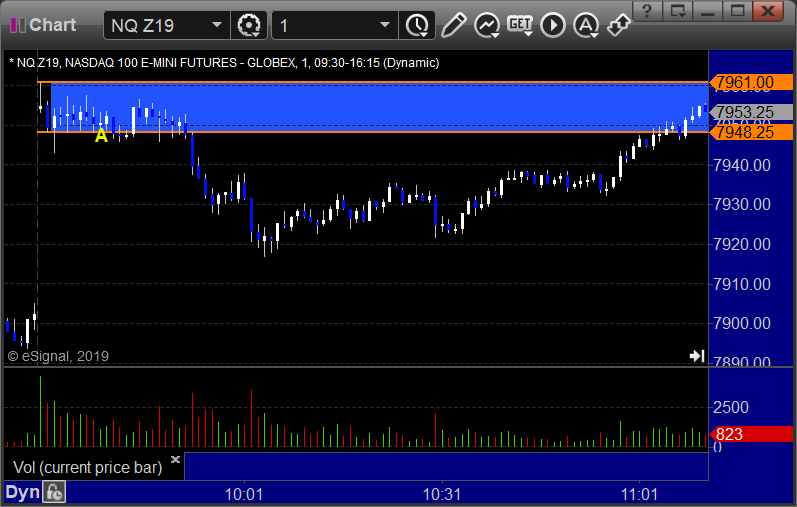
Task: Select the lower orange line at 7948.25
Action: click(x=373, y=132)
